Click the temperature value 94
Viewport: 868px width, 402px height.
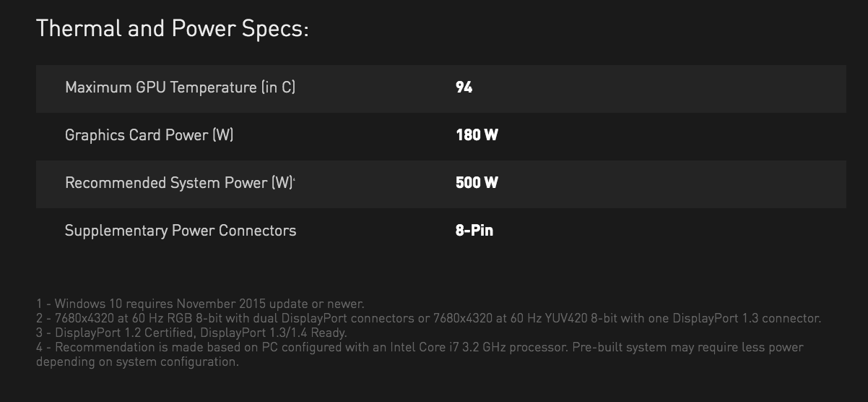tap(464, 87)
